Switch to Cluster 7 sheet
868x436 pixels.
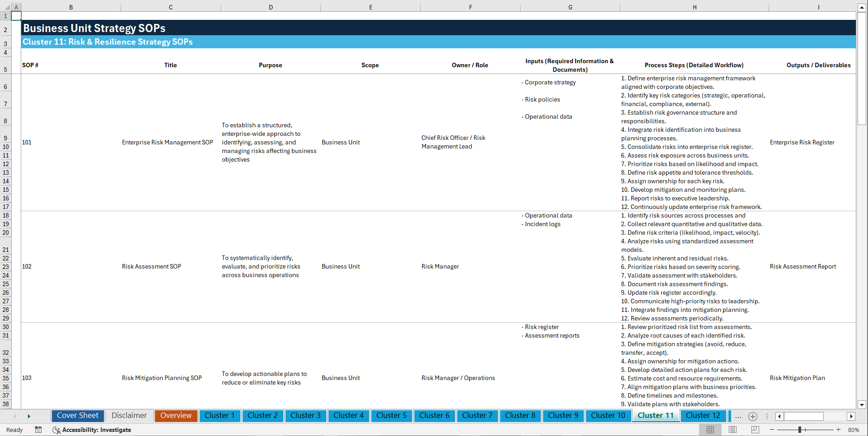pyautogui.click(x=477, y=416)
